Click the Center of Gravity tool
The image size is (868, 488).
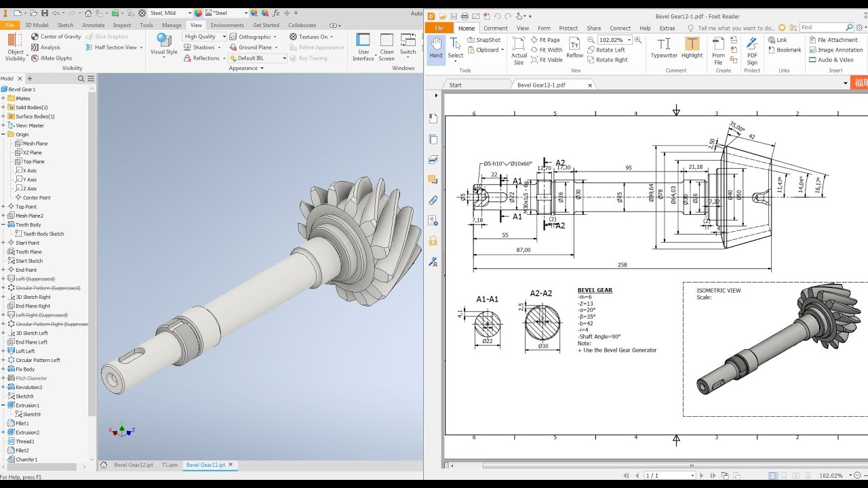pyautogui.click(x=56, y=37)
